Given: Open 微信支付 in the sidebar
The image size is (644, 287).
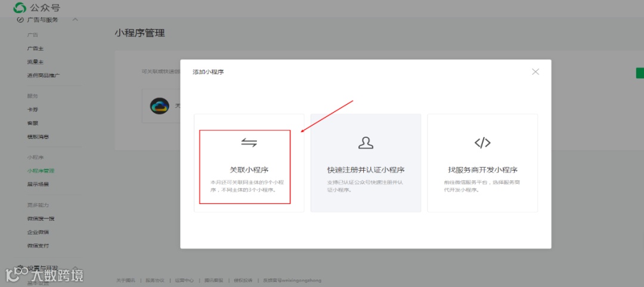Looking at the screenshot, I should coord(38,245).
